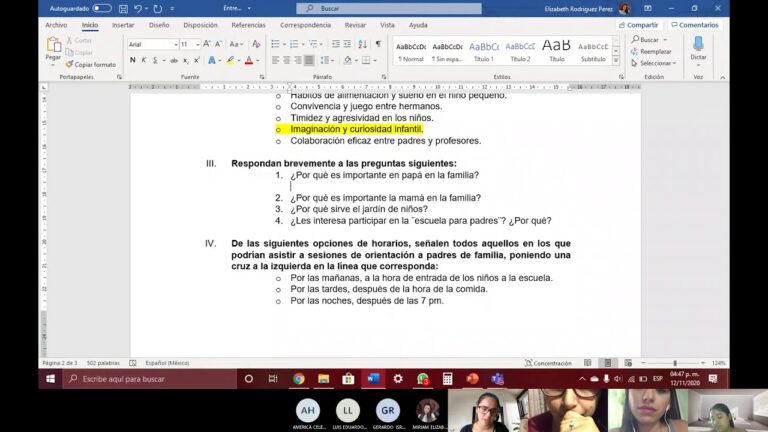This screenshot has width=768, height=432.
Task: Click the bullet list icon
Action: pos(275,44)
